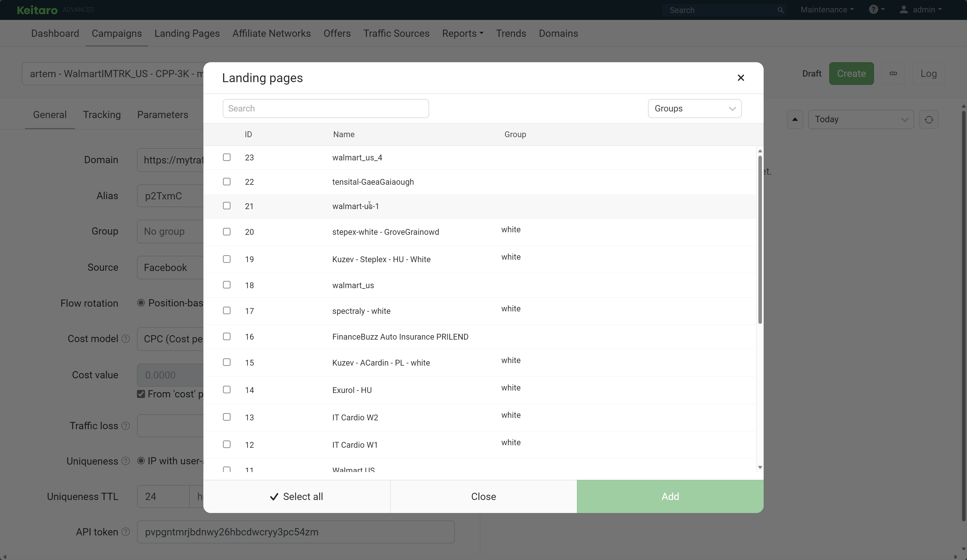Image resolution: width=967 pixels, height=560 pixels.
Task: Click the green Create button
Action: tap(851, 73)
